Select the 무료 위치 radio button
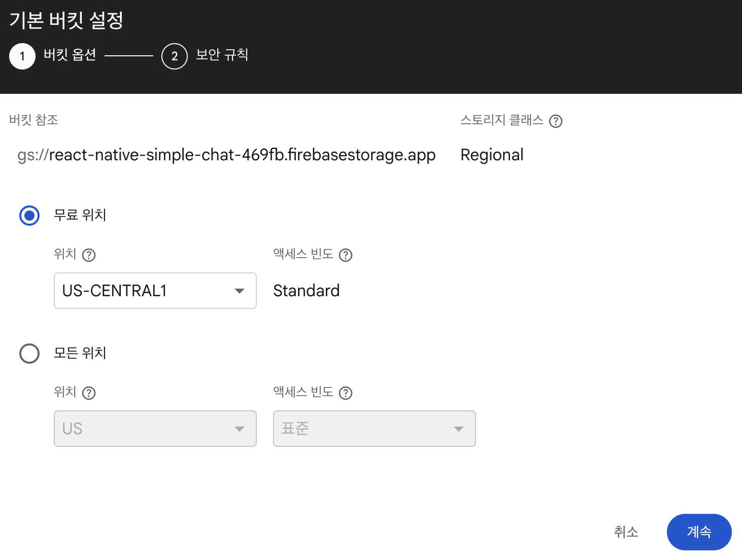The image size is (742, 560). 29,216
